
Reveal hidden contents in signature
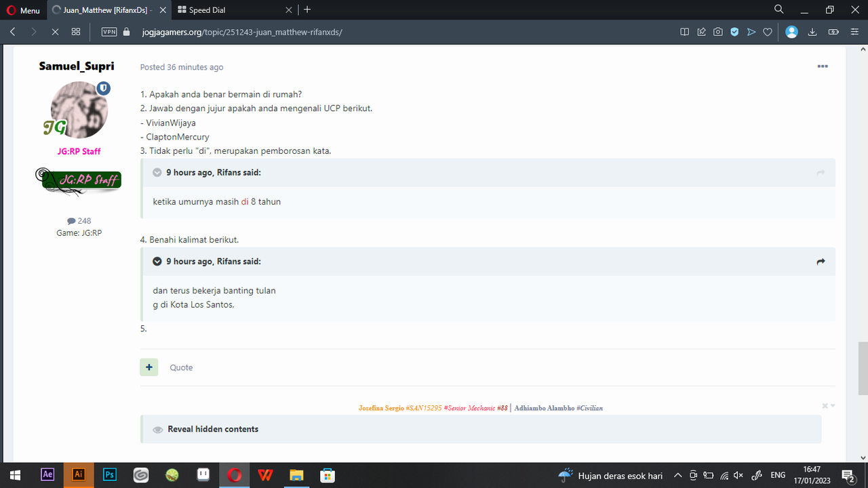pos(213,429)
